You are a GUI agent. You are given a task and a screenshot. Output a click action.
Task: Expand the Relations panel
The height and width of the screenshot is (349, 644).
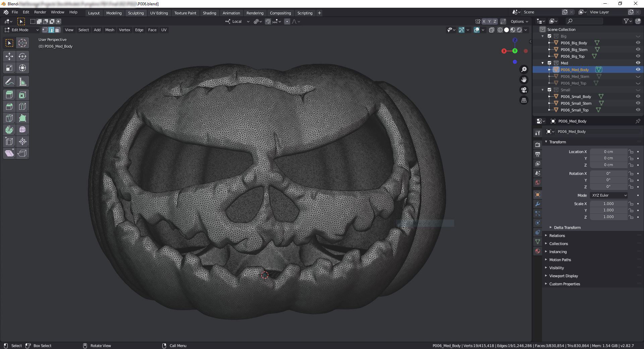coord(557,236)
